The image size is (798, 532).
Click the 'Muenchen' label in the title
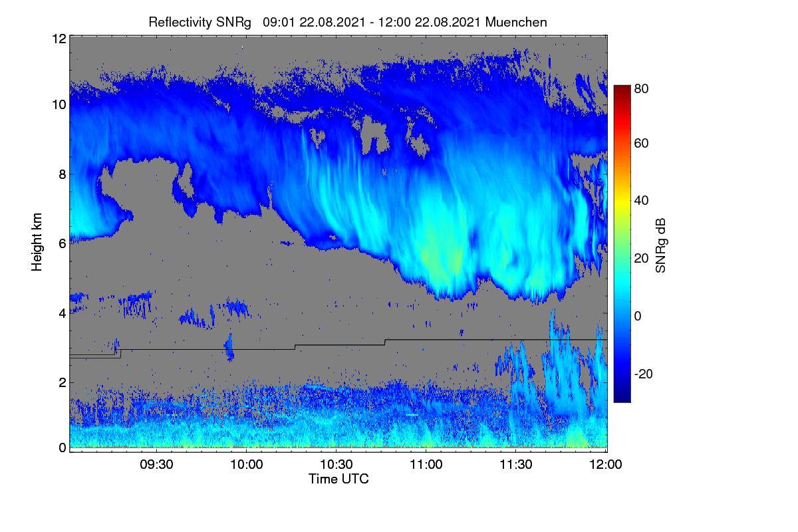click(517, 22)
